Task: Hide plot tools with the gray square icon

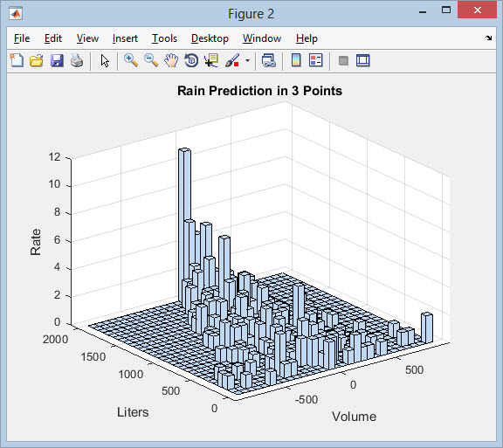Action: [x=343, y=60]
